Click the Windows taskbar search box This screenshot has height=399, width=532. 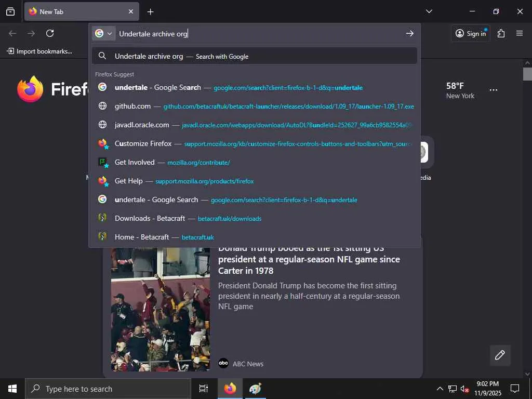point(108,389)
